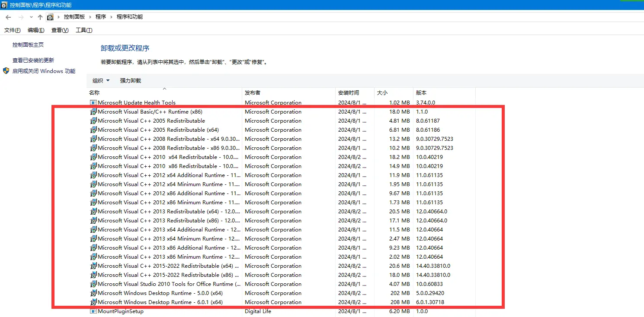This screenshot has width=644, height=317.
Task: Select the MountPluginSetup program name
Action: 121,311
